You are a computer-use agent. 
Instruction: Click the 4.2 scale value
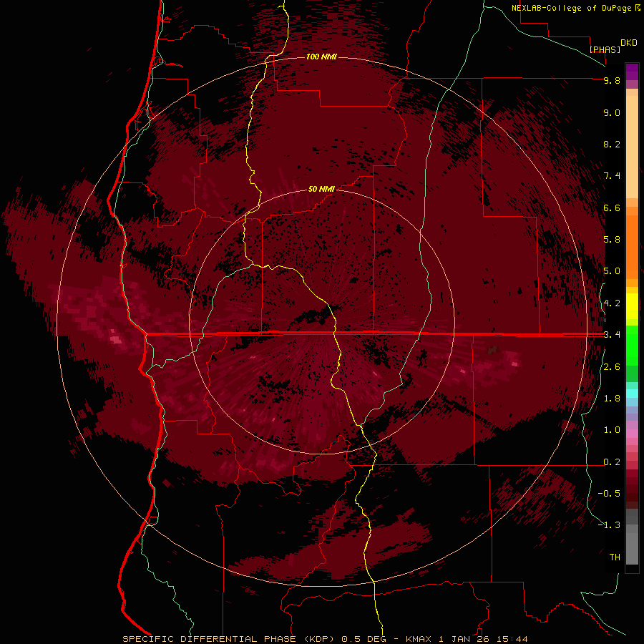pos(612,303)
